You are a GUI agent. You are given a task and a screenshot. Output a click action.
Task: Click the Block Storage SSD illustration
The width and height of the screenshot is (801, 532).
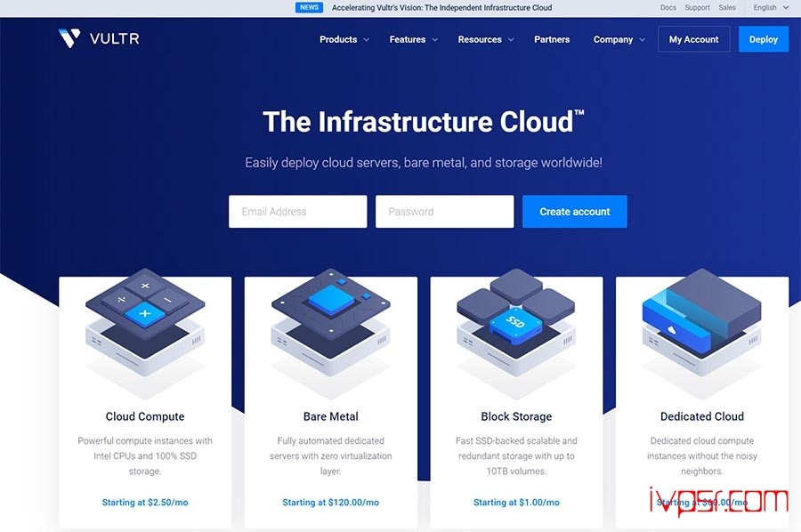[516, 333]
